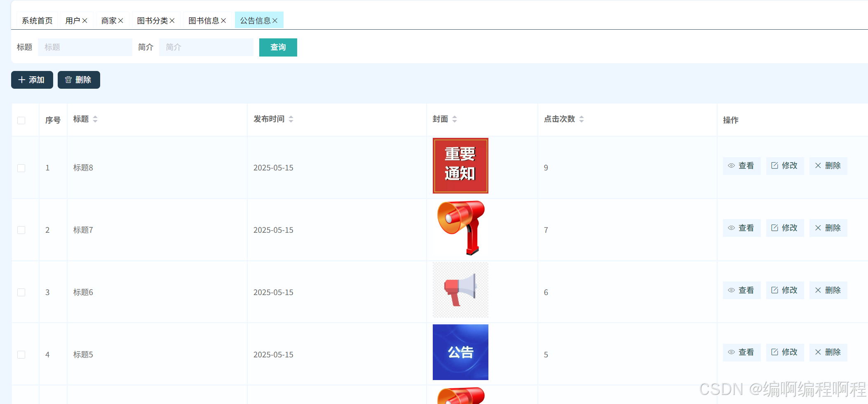Close the 公告信息 tab via X icon
This screenshot has height=404, width=868.
click(275, 21)
